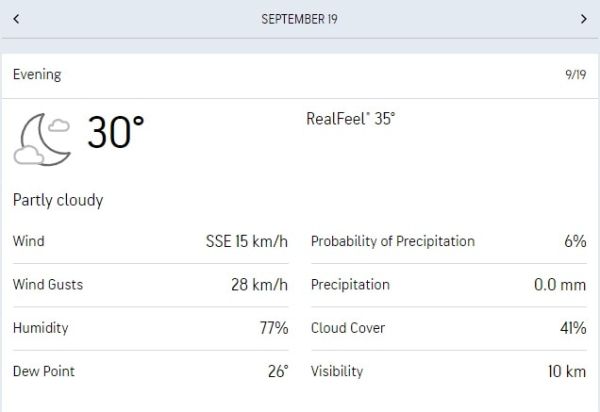Click the Visibility label
600x412 pixels.
pyautogui.click(x=337, y=371)
